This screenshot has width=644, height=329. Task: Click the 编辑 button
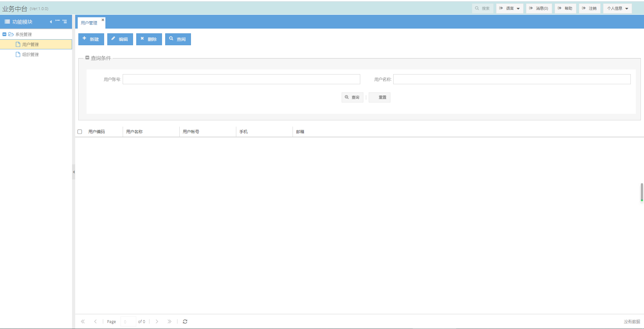[x=120, y=39]
